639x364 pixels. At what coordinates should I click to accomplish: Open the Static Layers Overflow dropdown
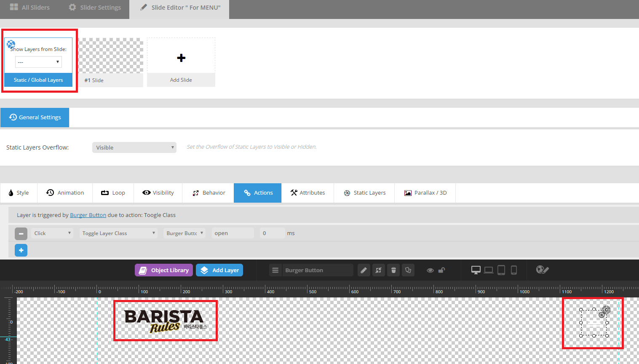coord(134,147)
